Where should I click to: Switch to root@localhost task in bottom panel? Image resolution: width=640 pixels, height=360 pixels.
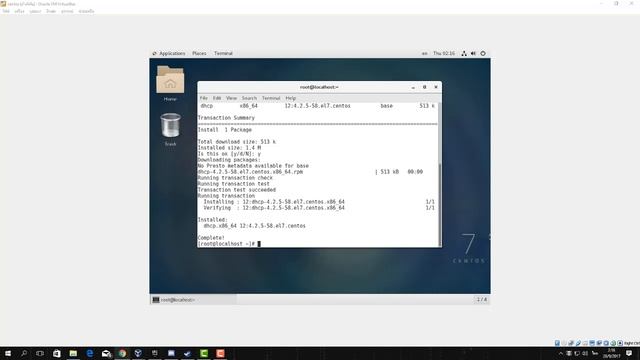coord(193,300)
